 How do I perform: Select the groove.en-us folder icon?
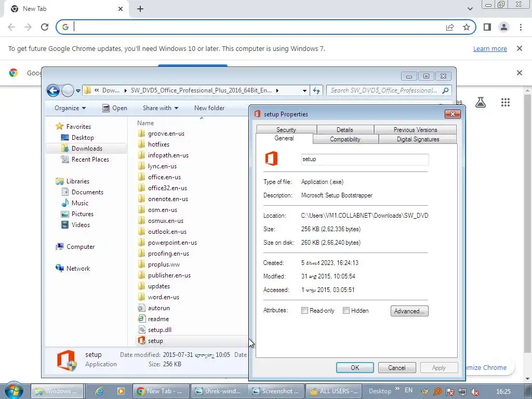(142, 134)
